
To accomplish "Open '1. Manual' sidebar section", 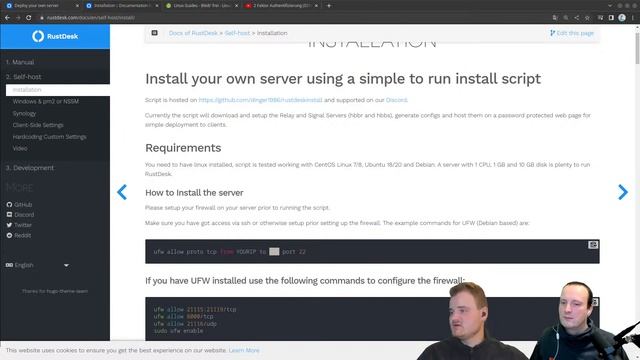I will point(20,62).
